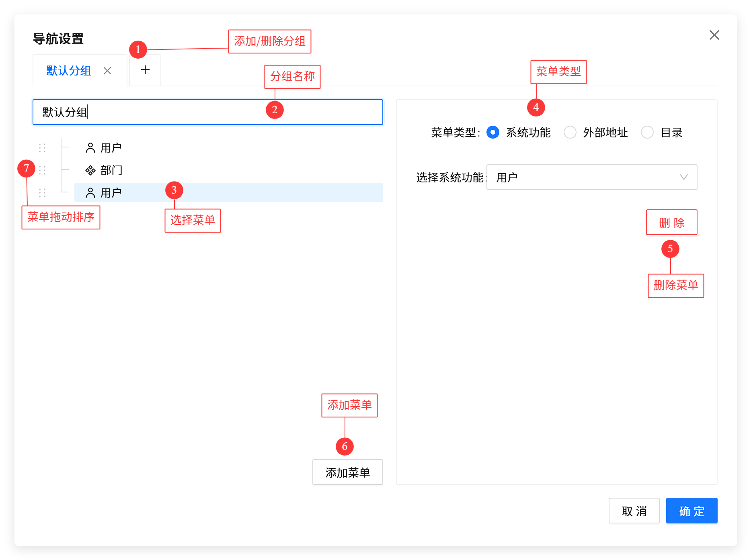
Task: Select the 系统功能 radio button
Action: coord(493,132)
